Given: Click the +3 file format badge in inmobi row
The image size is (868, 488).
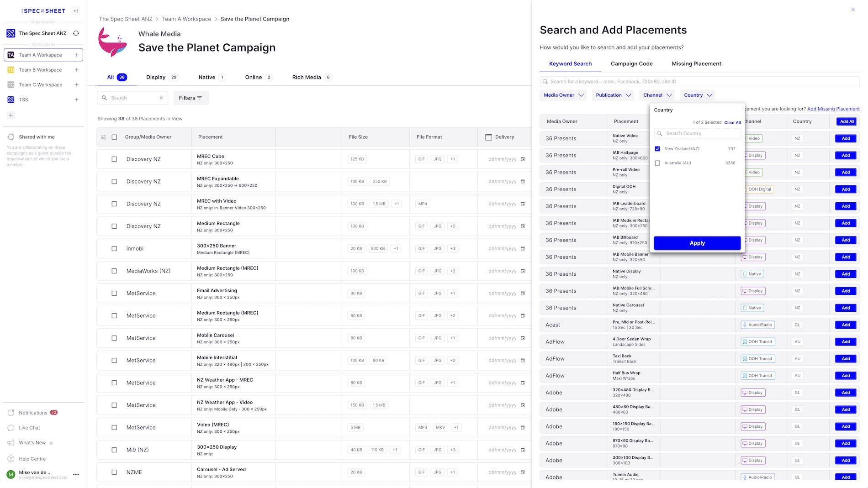Looking at the screenshot, I should [453, 249].
